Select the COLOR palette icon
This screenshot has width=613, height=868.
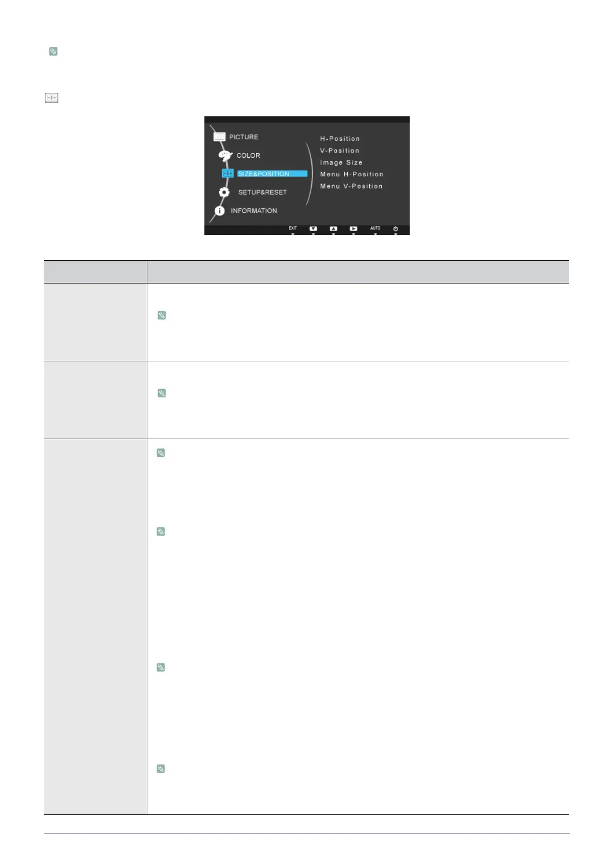point(225,156)
